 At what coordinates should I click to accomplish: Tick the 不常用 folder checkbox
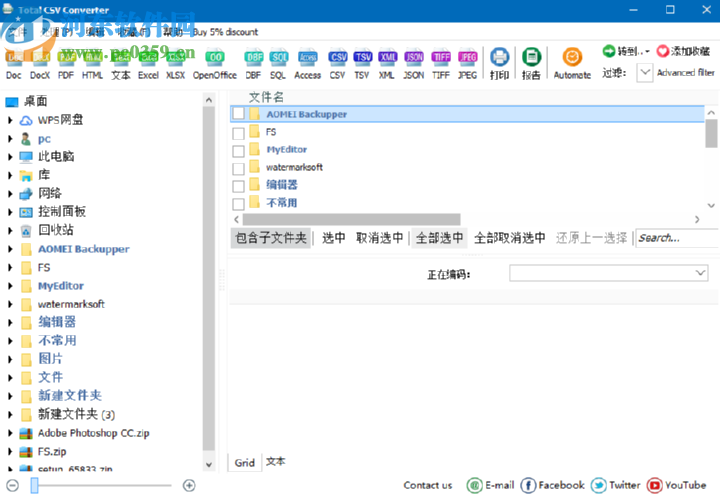click(x=238, y=204)
